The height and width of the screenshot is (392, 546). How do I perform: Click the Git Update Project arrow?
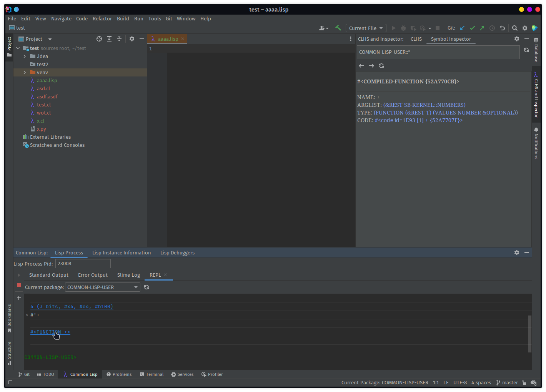coord(462,28)
